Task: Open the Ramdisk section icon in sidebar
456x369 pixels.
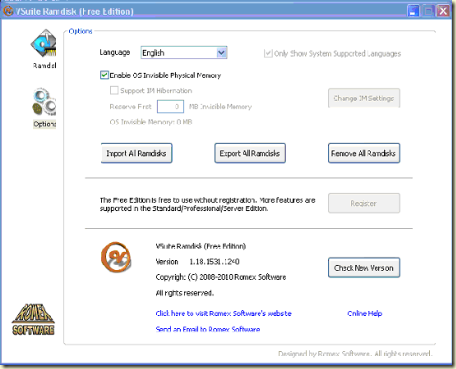Action: (x=44, y=43)
